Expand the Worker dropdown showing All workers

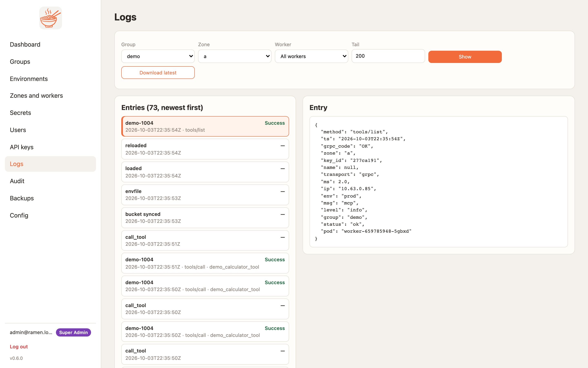pos(312,56)
